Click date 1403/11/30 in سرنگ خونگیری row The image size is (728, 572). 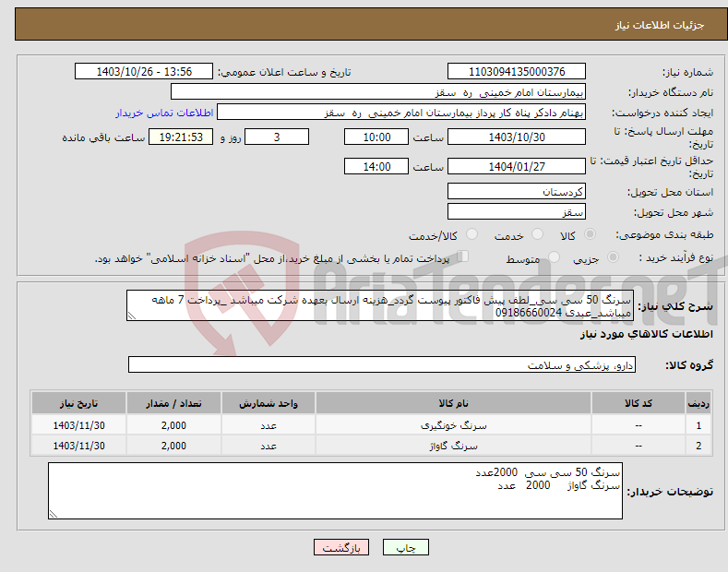[79, 425]
